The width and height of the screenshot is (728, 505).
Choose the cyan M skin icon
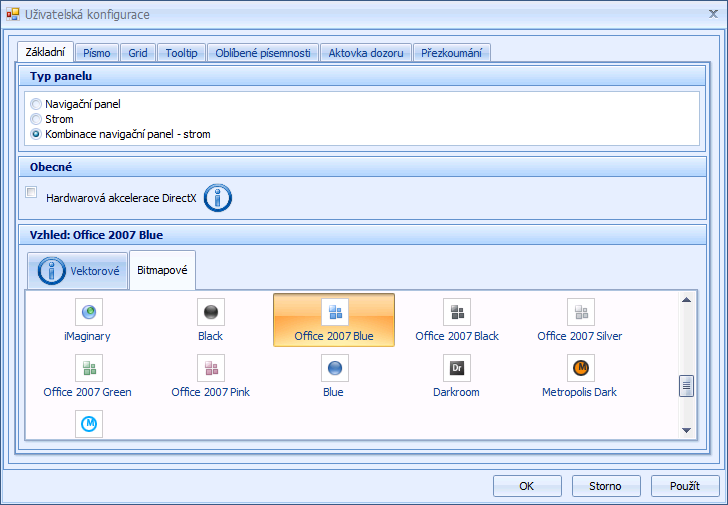click(x=89, y=424)
